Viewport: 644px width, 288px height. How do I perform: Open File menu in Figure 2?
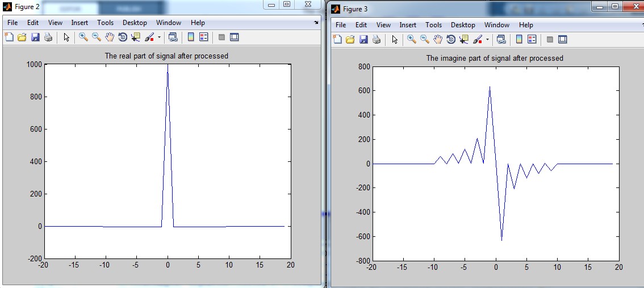pos(12,23)
